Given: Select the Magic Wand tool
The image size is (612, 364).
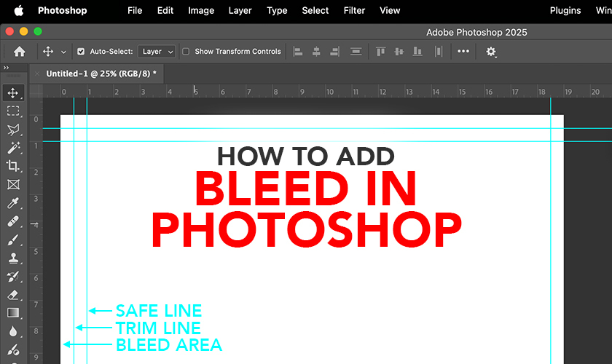Looking at the screenshot, I should 13,148.
